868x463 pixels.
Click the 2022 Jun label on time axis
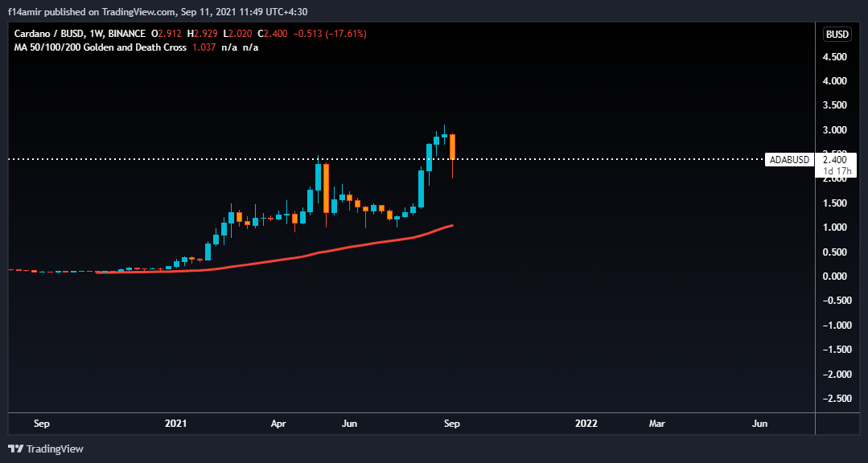point(760,424)
